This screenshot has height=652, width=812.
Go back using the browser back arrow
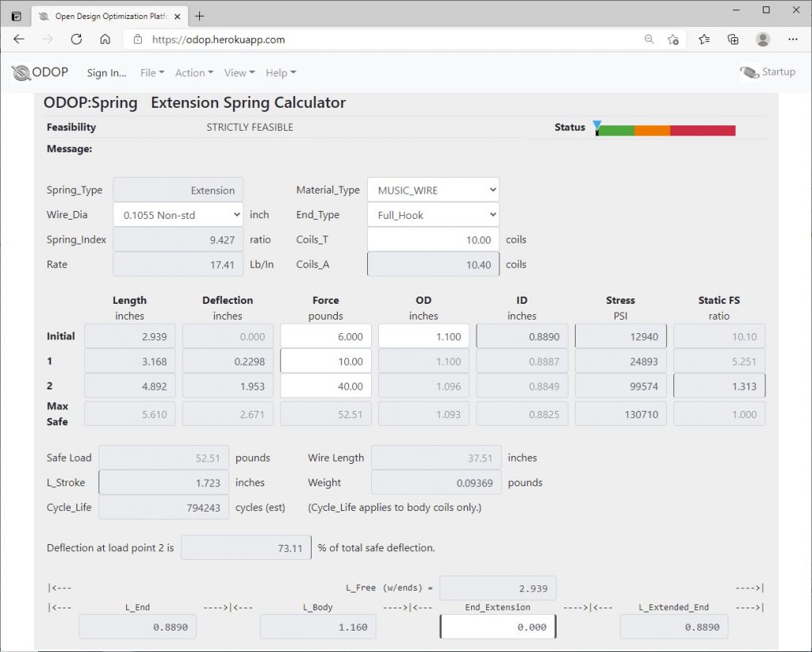pos(17,39)
